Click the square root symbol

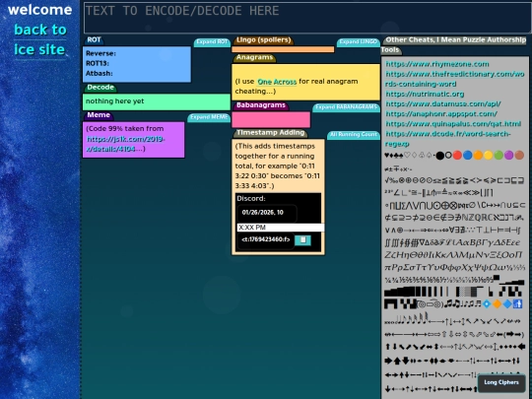click(x=387, y=180)
